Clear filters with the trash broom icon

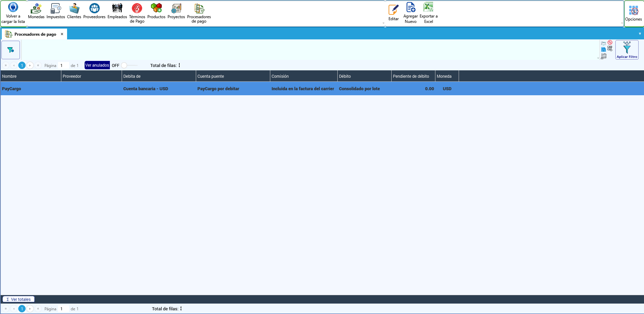(604, 56)
